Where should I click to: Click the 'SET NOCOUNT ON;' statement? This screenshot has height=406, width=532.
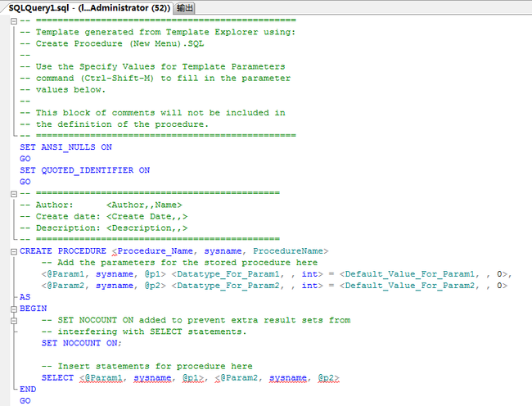click(x=81, y=343)
